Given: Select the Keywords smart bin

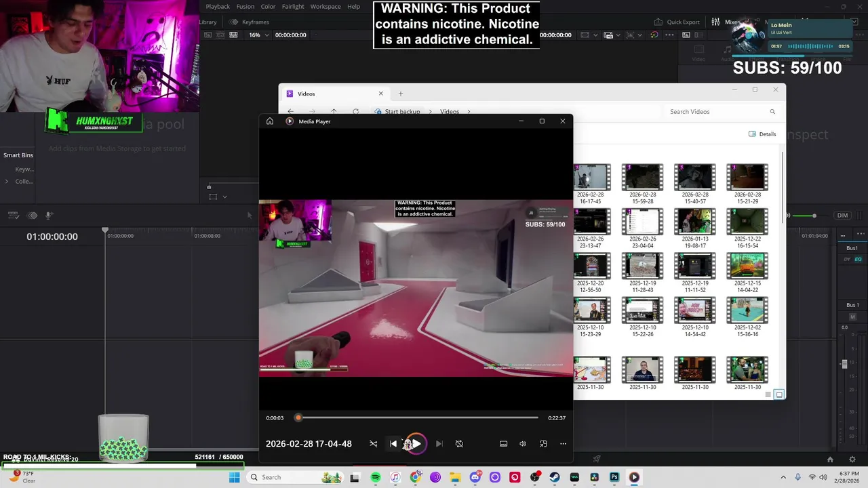Looking at the screenshot, I should click(24, 169).
